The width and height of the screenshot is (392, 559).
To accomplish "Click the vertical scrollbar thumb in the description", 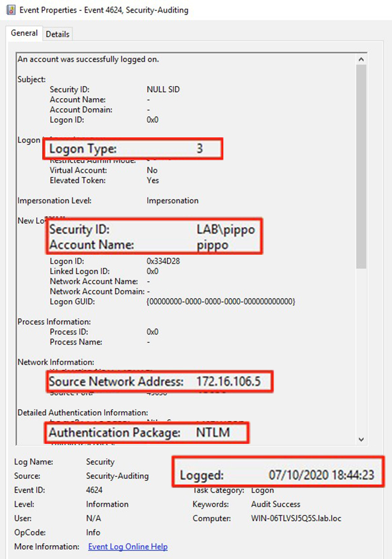I will click(361, 167).
